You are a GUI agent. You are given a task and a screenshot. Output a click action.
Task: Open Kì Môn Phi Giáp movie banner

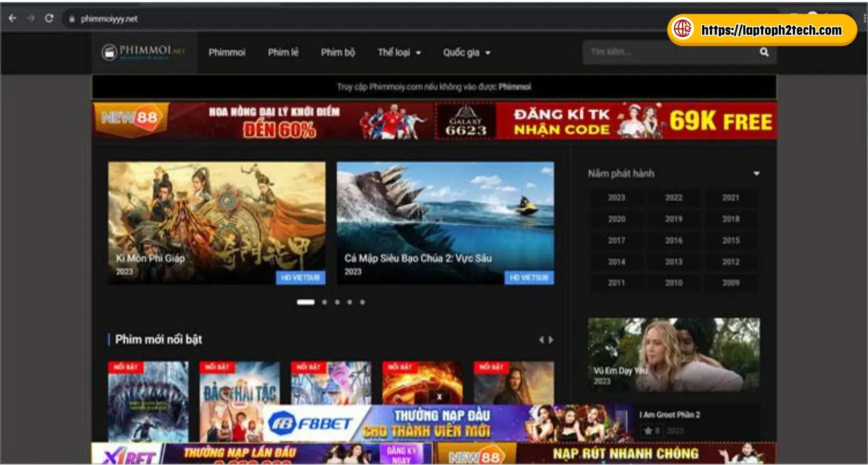coord(217,223)
